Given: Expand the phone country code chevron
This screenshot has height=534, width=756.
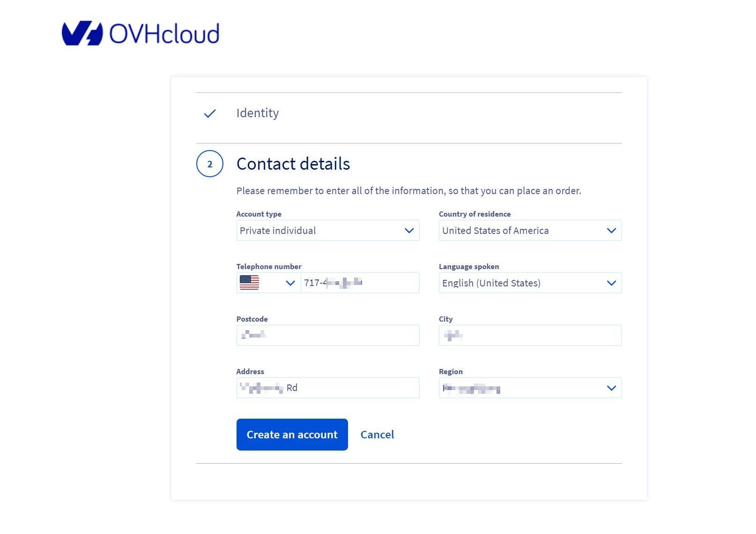Looking at the screenshot, I should click(x=290, y=283).
